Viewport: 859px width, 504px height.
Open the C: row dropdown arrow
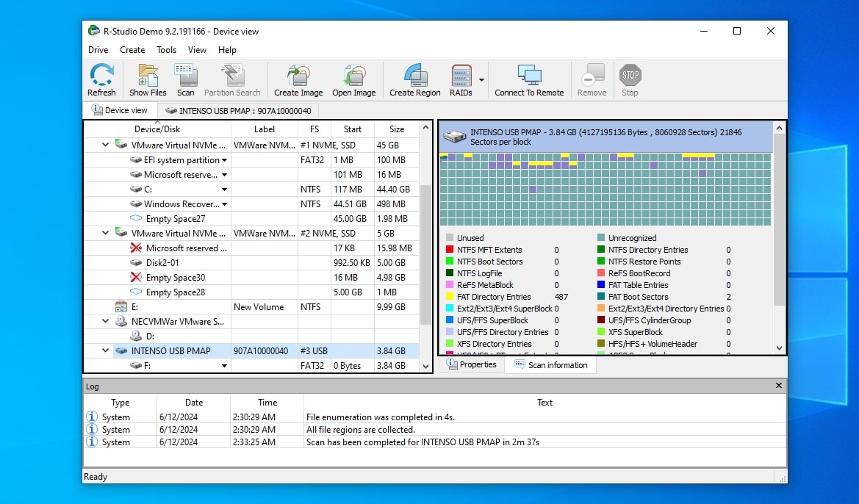click(x=224, y=190)
